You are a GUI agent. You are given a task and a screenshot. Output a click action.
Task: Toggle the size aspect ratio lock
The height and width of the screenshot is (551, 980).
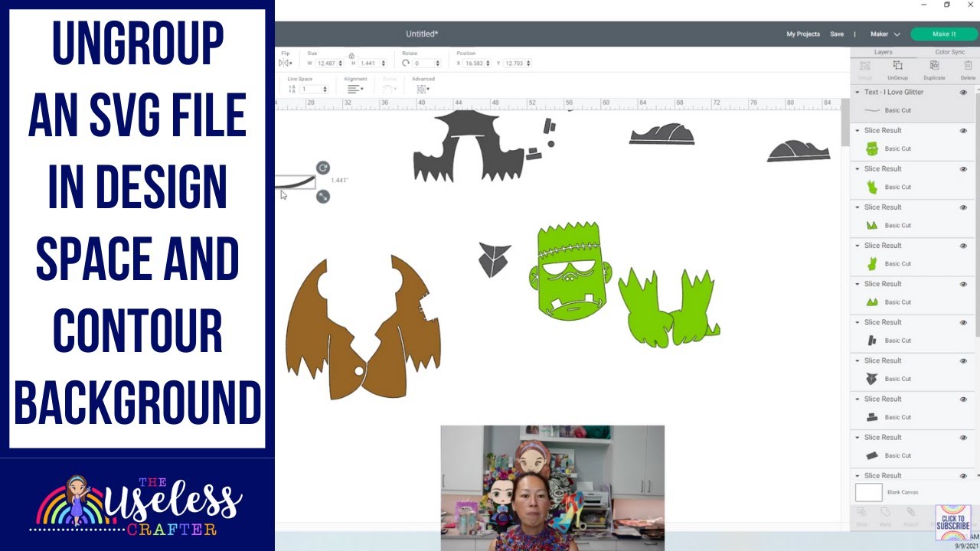pyautogui.click(x=351, y=56)
